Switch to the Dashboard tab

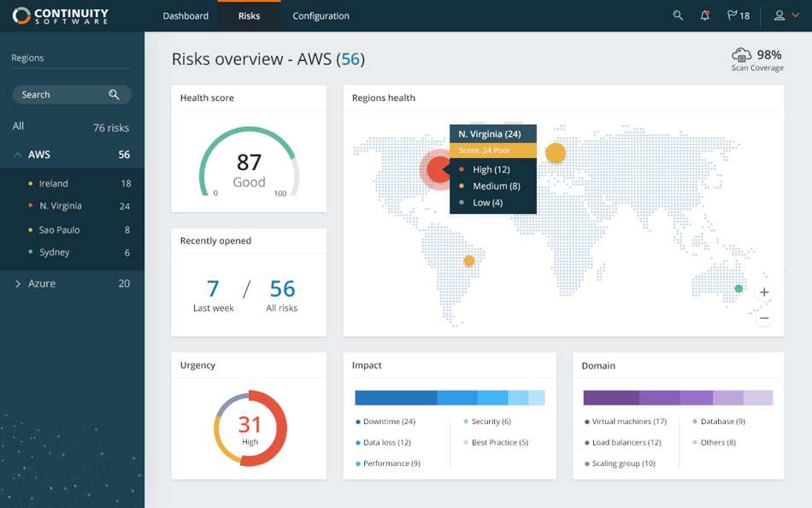[185, 16]
